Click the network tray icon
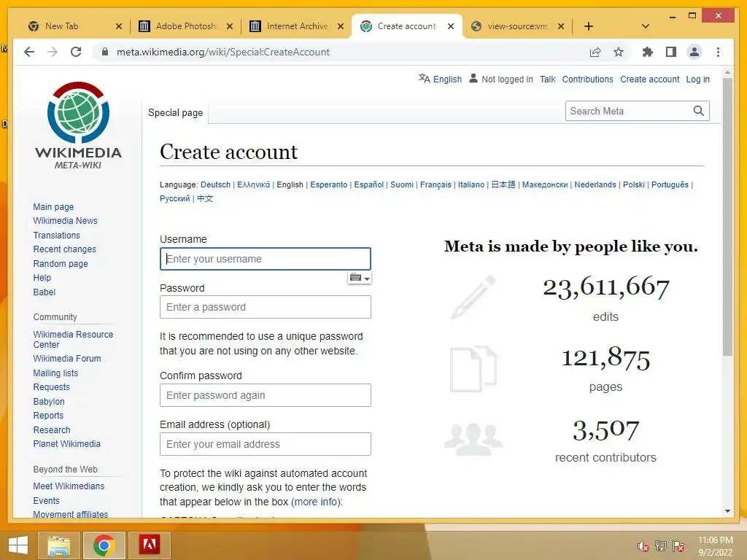The height and width of the screenshot is (560, 747). tap(661, 546)
